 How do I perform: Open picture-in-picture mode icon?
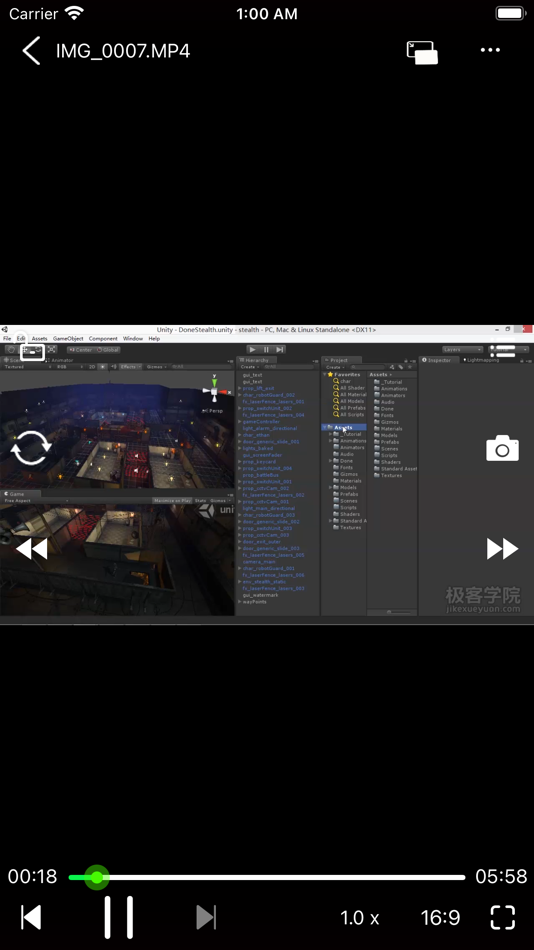pyautogui.click(x=422, y=52)
